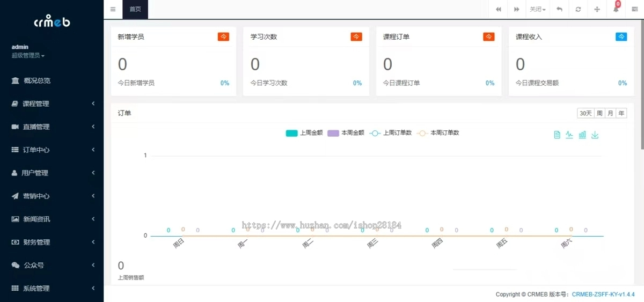Viewport: 644px width, 302px height.
Task: Open notifications bell icon
Action: point(616,9)
